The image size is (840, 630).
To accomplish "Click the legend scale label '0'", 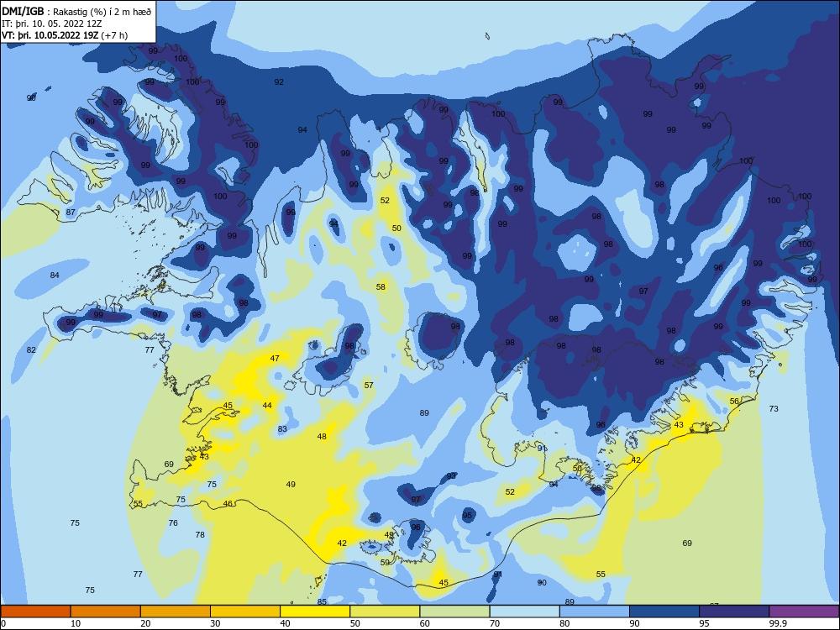I will [x=3, y=623].
